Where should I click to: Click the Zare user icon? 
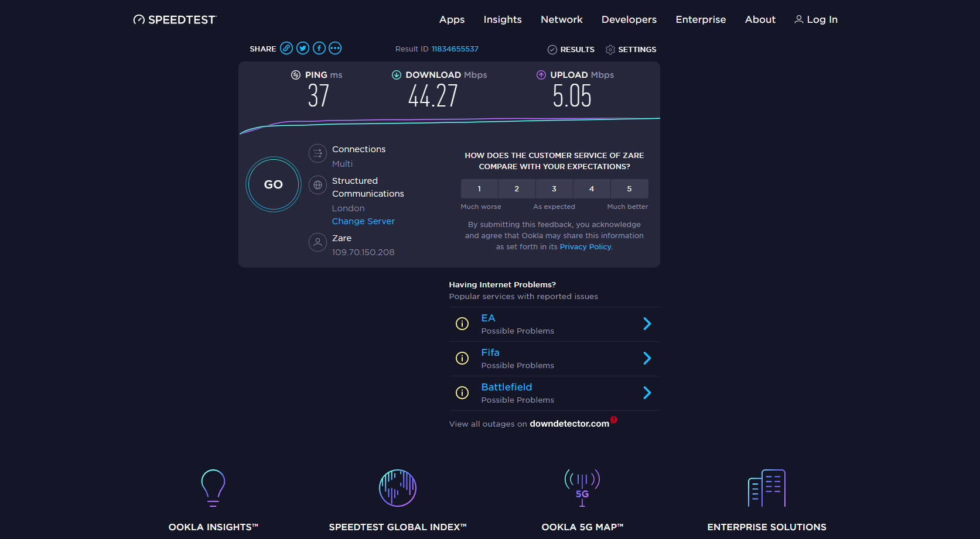pyautogui.click(x=317, y=242)
